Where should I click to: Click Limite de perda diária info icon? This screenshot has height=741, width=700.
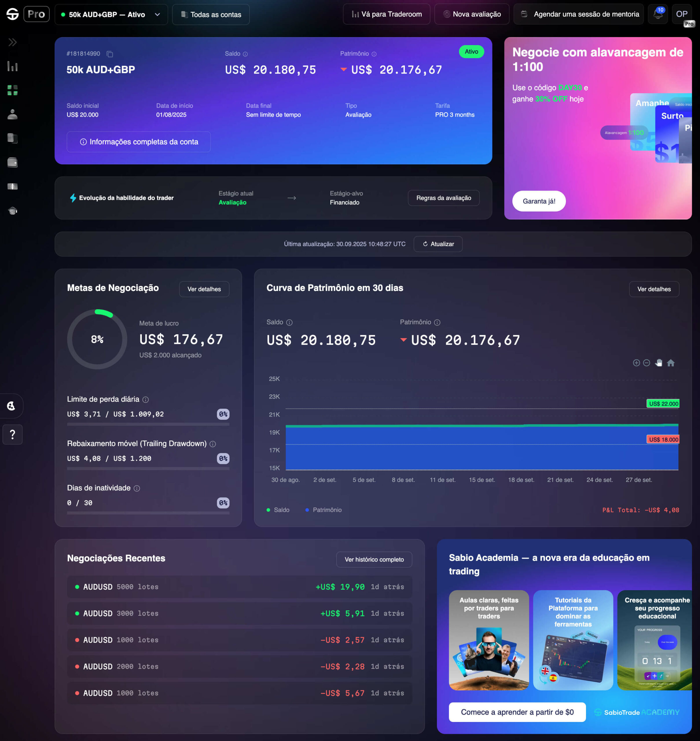click(x=146, y=399)
